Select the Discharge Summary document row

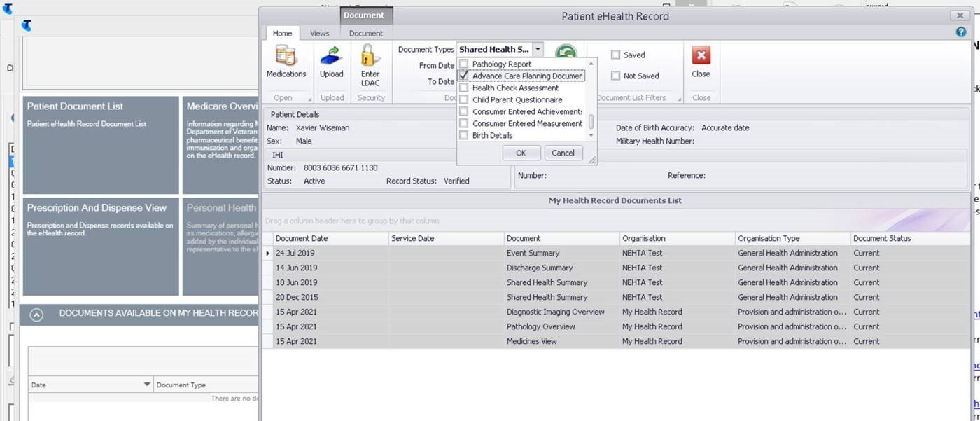[x=617, y=268]
